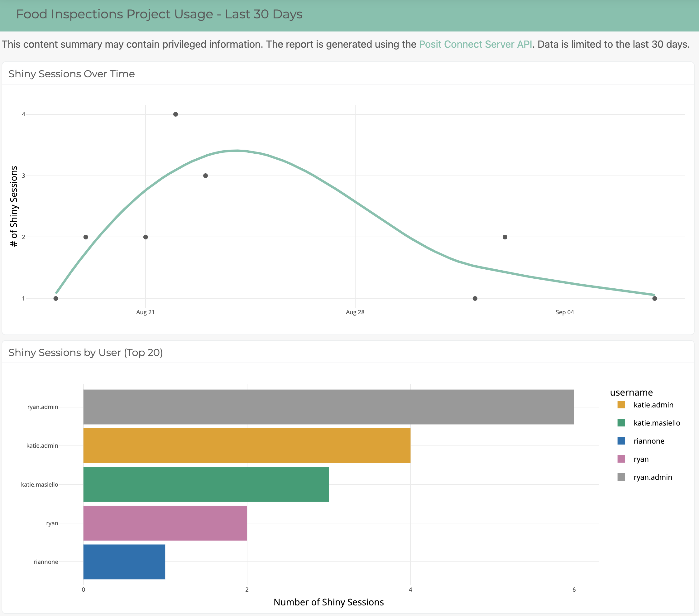Viewport: 699px width, 616px height.
Task: Click the orange katie.admin bar
Action: 247,446
